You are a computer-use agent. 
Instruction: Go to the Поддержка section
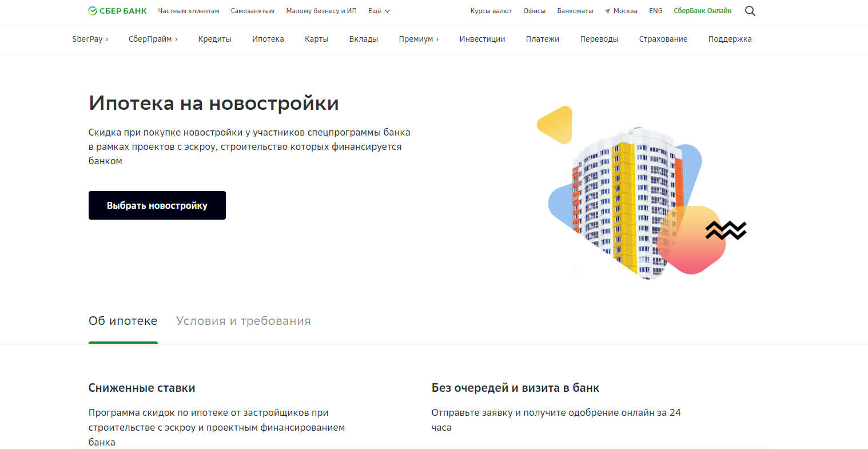[x=730, y=39]
